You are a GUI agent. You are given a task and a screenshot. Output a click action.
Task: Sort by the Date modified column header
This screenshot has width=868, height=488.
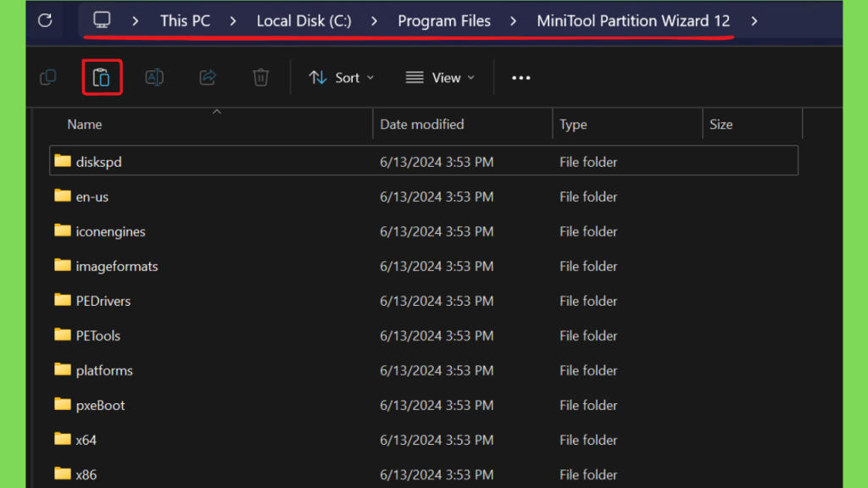click(422, 125)
